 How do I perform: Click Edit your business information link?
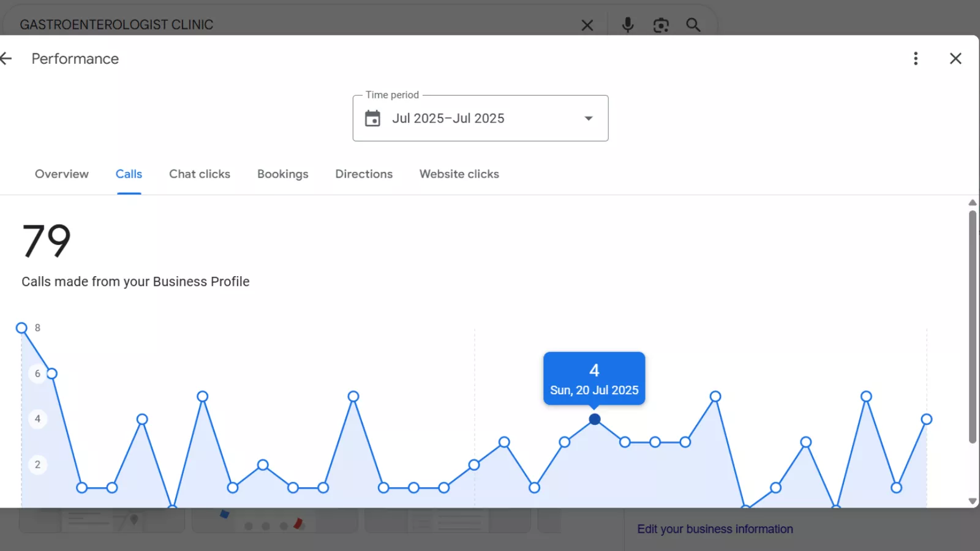pos(715,529)
